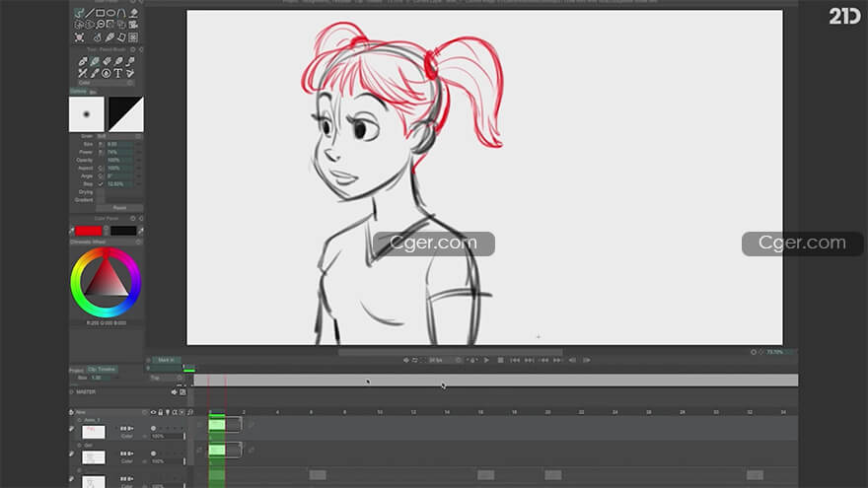
Task: Adjust the brush Opacity slider
Action: (x=120, y=160)
